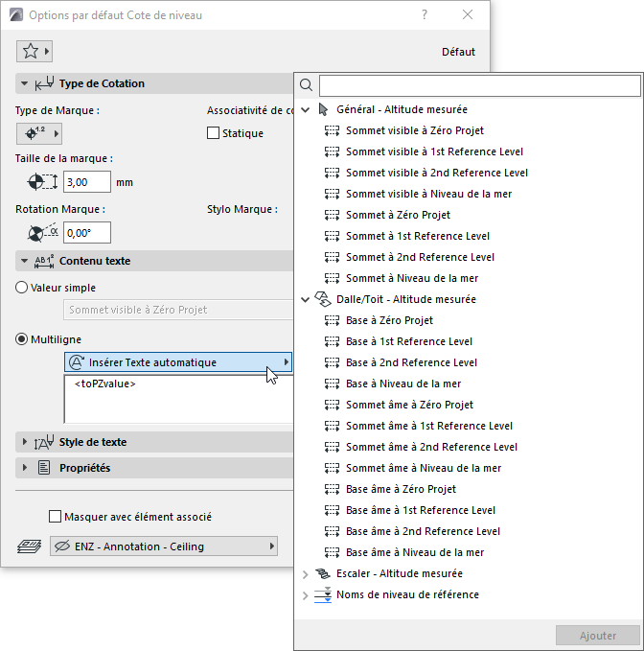Choose Base à 1st Reference Level
The image size is (644, 651).
(409, 341)
